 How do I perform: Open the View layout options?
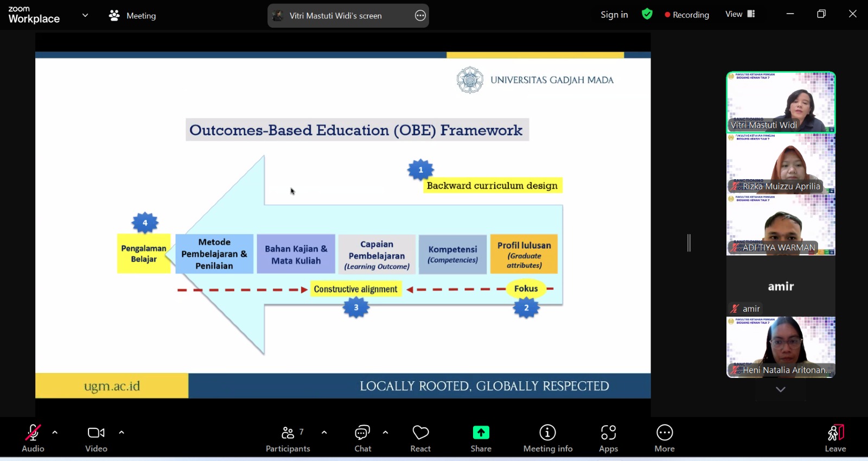pos(740,14)
